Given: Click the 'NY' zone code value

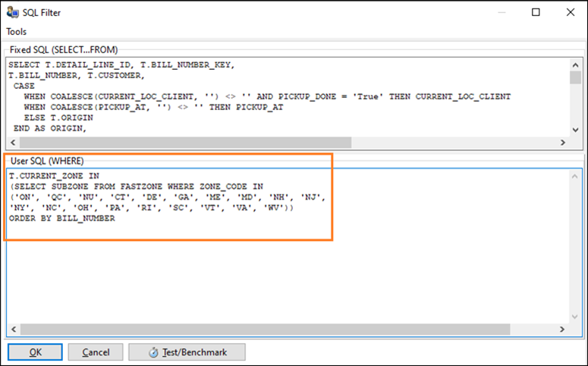Looking at the screenshot, I should (20, 207).
